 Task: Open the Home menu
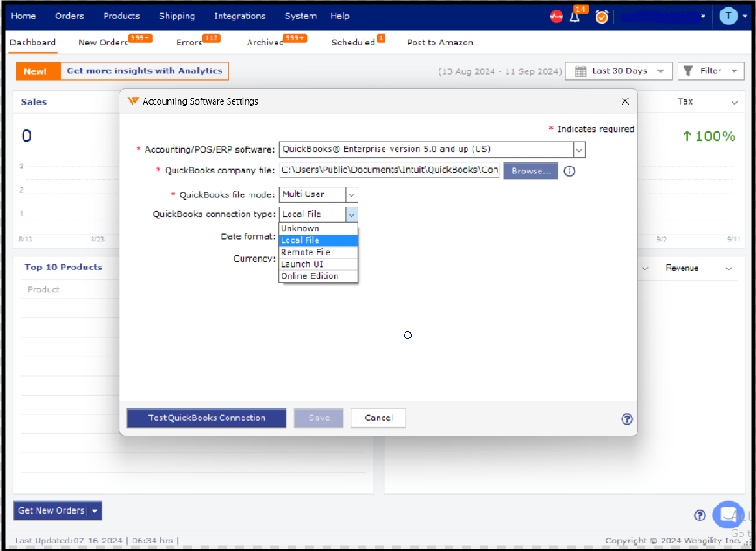pyautogui.click(x=24, y=16)
